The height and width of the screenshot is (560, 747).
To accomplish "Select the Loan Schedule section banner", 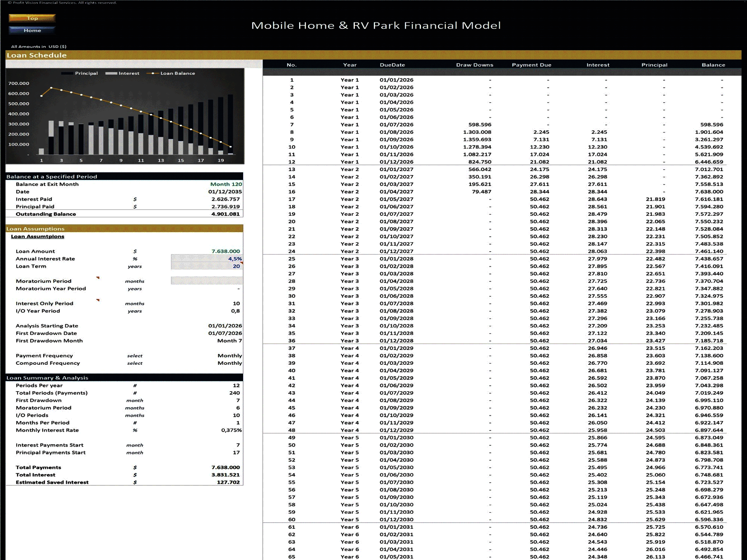I will pyautogui.click(x=36, y=55).
